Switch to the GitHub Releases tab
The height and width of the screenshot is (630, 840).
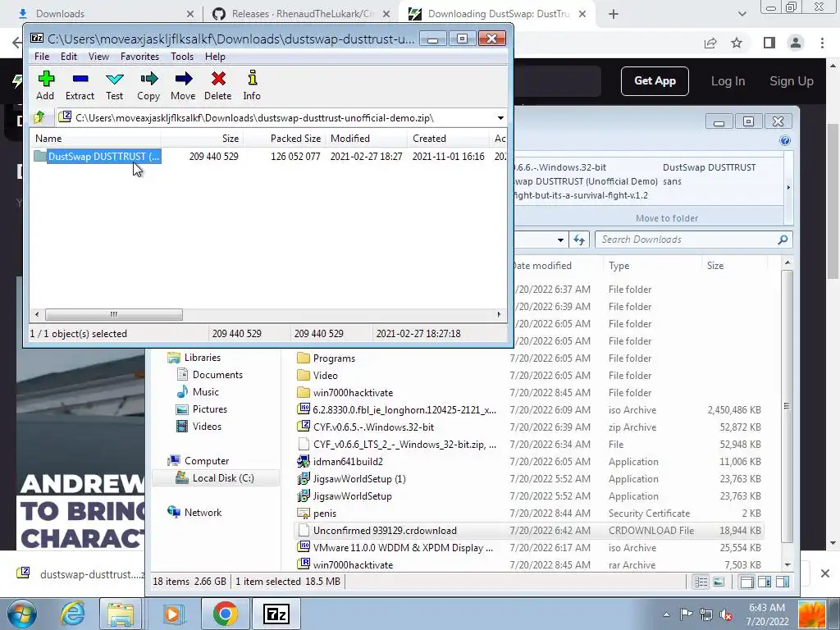click(x=300, y=14)
